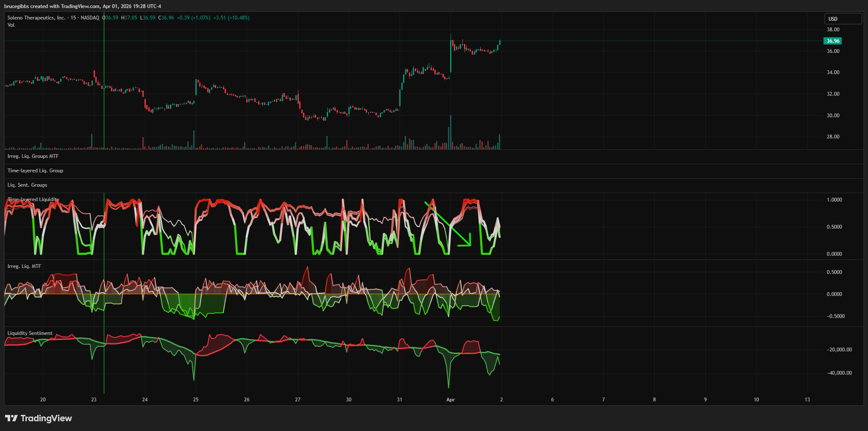Click the −40,000.00 sentiment scale label
The image size is (868, 431).
point(839,373)
